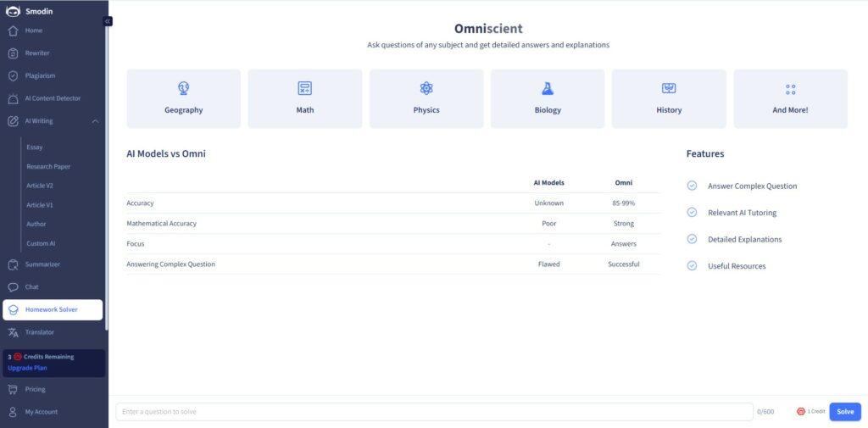This screenshot has width=868, height=428.
Task: Choose the Geography subject card
Action: [184, 98]
